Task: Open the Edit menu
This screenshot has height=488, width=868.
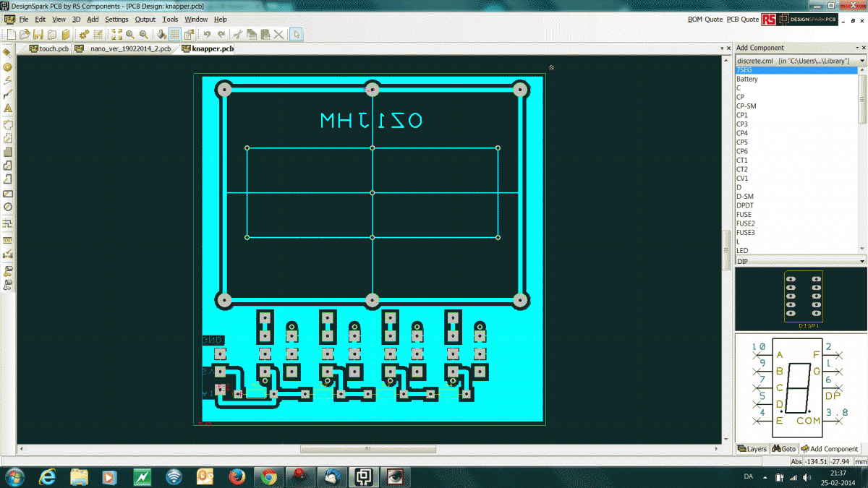Action: 41,20
